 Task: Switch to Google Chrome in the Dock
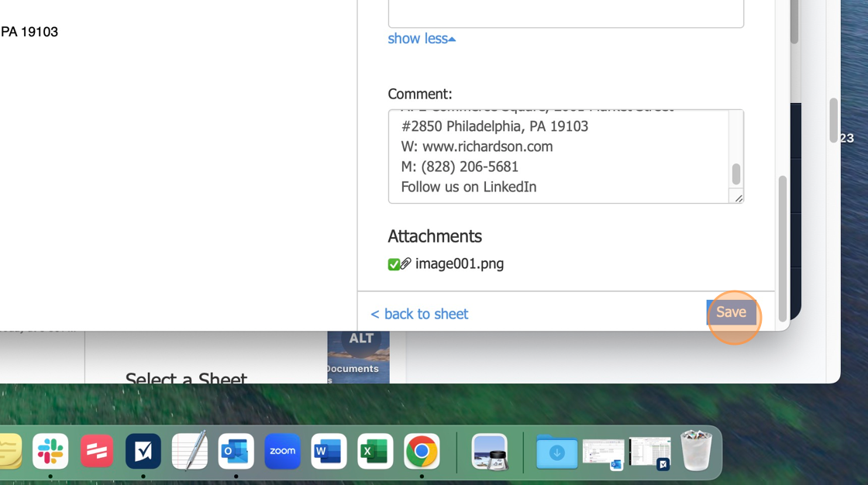coord(422,451)
